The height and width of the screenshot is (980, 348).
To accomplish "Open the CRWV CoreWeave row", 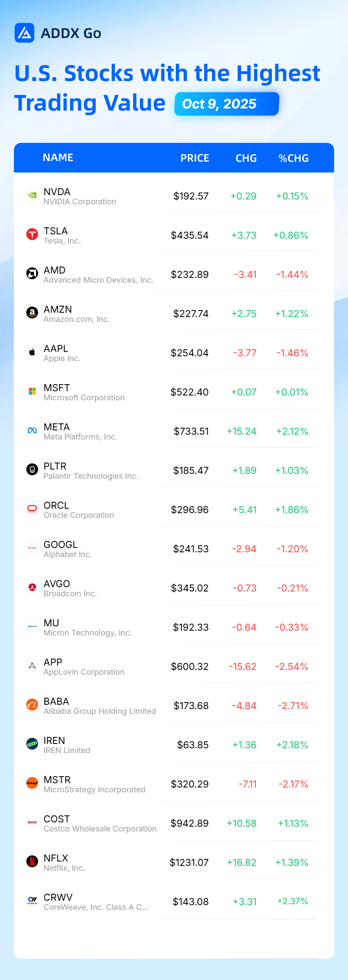I will click(x=172, y=902).
